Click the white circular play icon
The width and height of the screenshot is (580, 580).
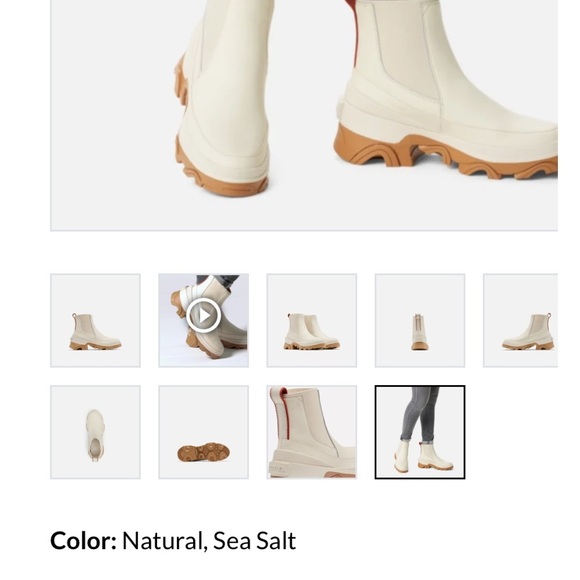203,316
